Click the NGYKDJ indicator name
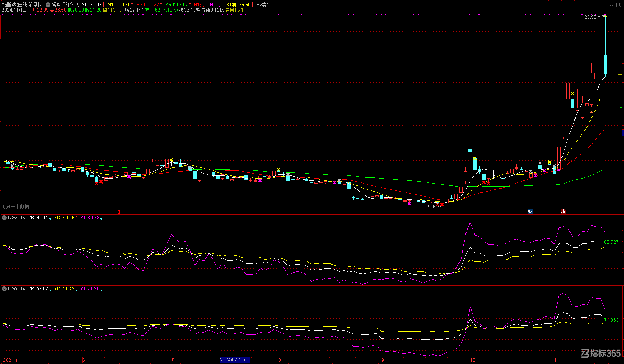This screenshot has height=364, width=624. (x=17, y=289)
